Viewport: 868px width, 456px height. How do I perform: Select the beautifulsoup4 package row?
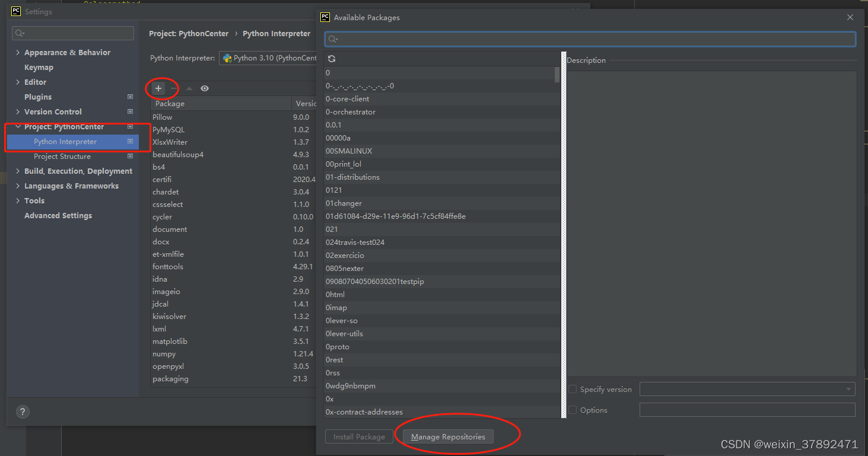[x=234, y=155]
